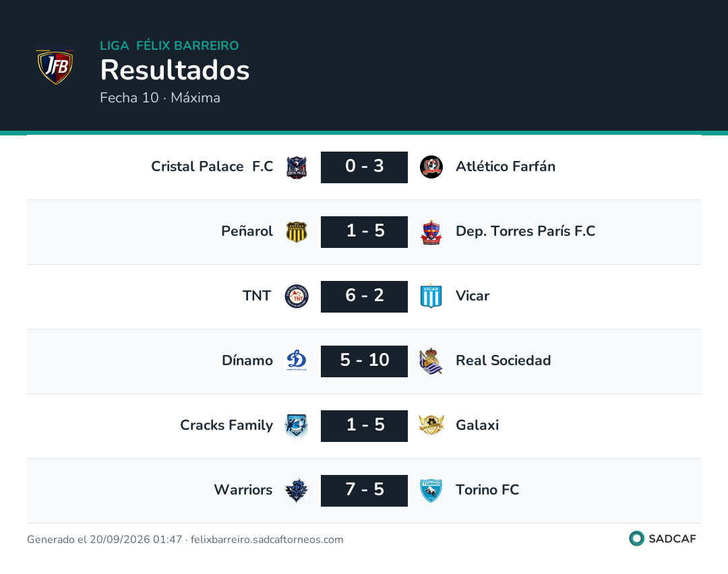Click the Torino FC shield badge

(x=431, y=490)
